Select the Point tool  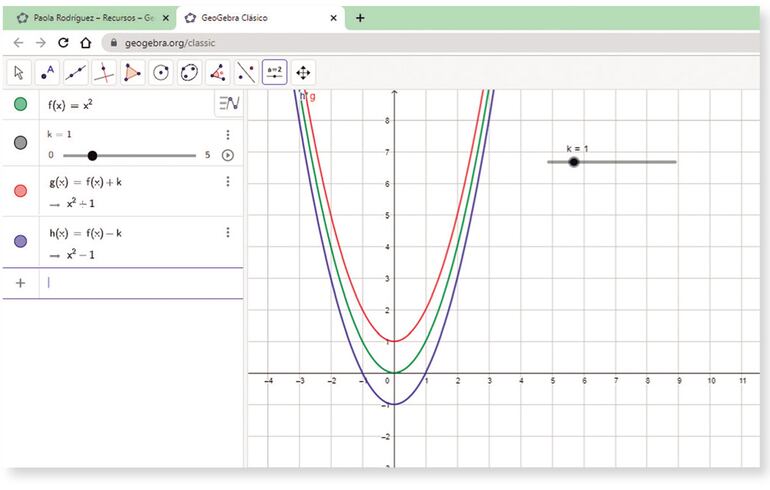48,73
